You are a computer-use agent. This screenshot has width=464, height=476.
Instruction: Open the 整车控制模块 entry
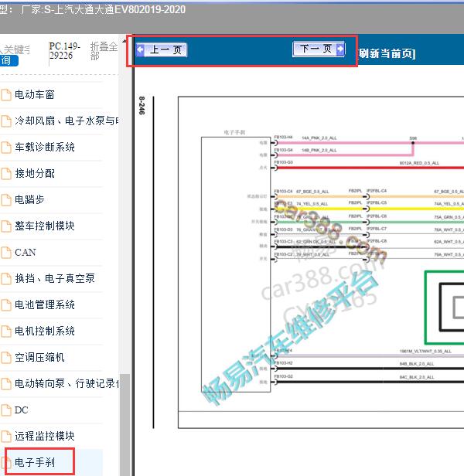(45, 226)
